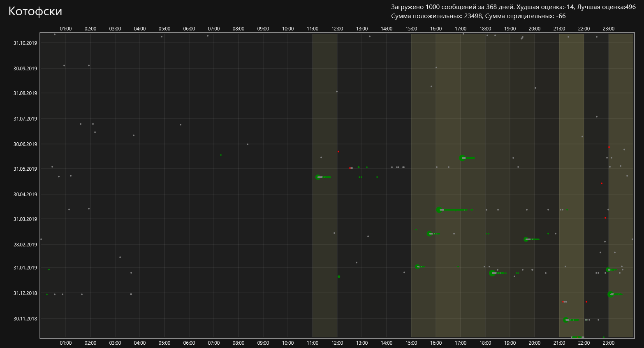The width and height of the screenshot is (644, 348).
Task: Click large green dot before 20:00 in early March 2019
Action: [x=526, y=239]
